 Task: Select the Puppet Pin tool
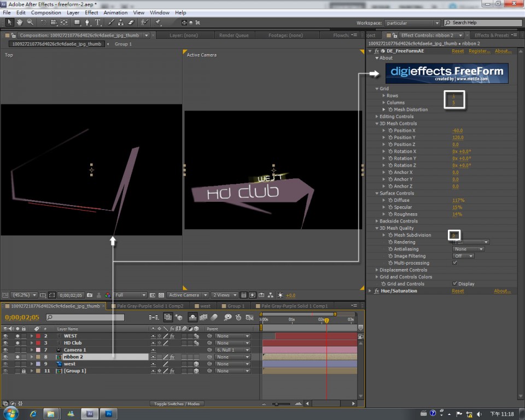[x=158, y=22]
